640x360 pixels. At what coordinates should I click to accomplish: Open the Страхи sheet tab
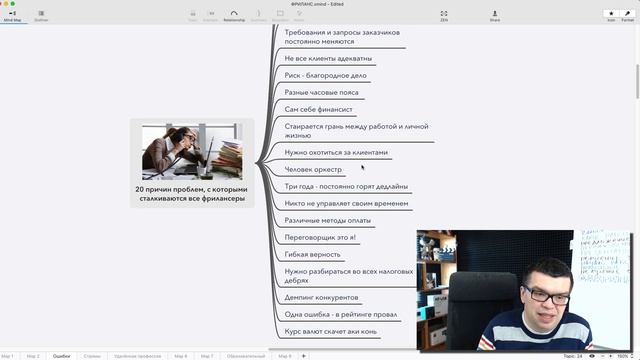(x=92, y=356)
